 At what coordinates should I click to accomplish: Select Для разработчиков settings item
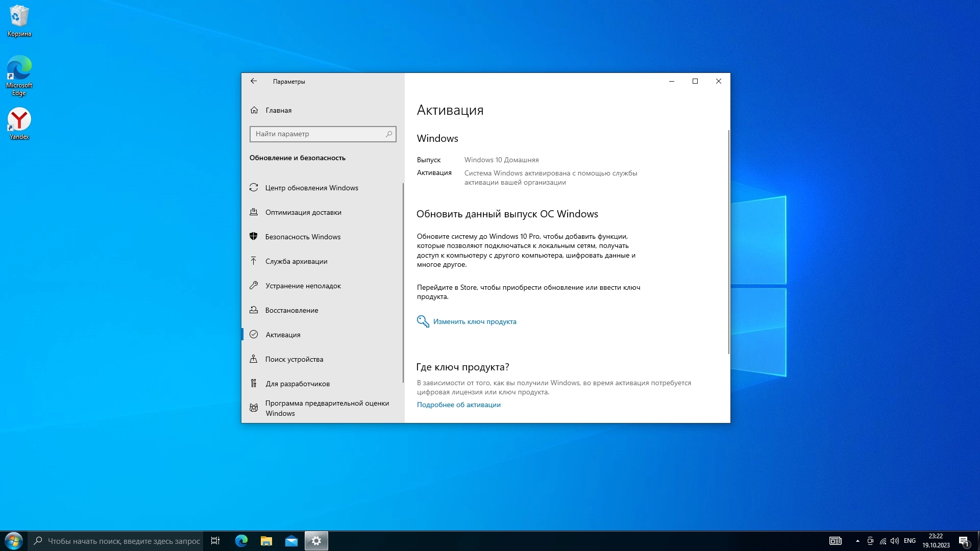click(297, 384)
